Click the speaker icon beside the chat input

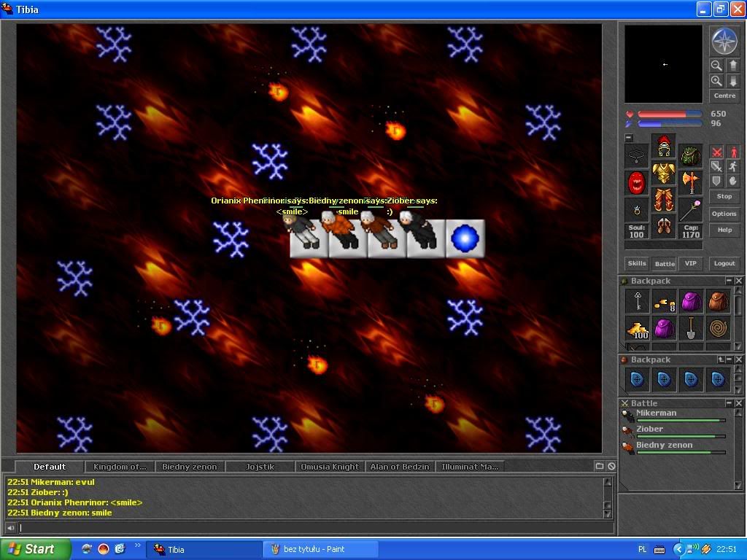[10, 528]
